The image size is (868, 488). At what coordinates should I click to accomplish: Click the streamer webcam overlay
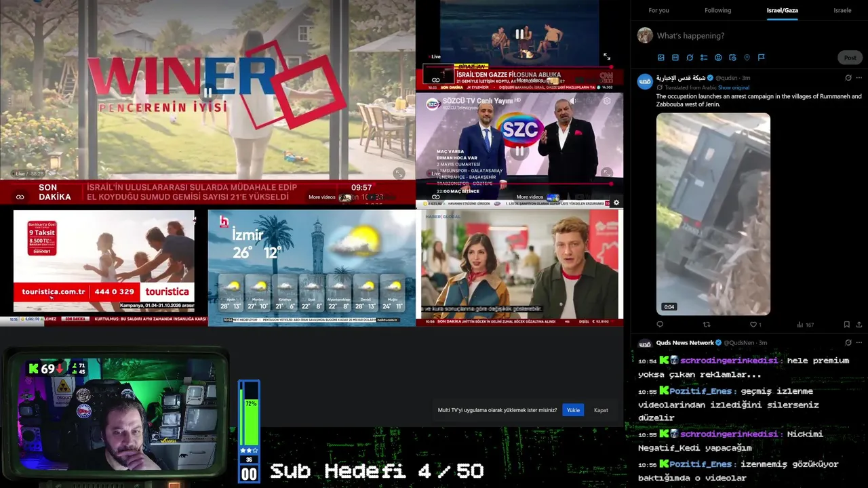pos(115,415)
